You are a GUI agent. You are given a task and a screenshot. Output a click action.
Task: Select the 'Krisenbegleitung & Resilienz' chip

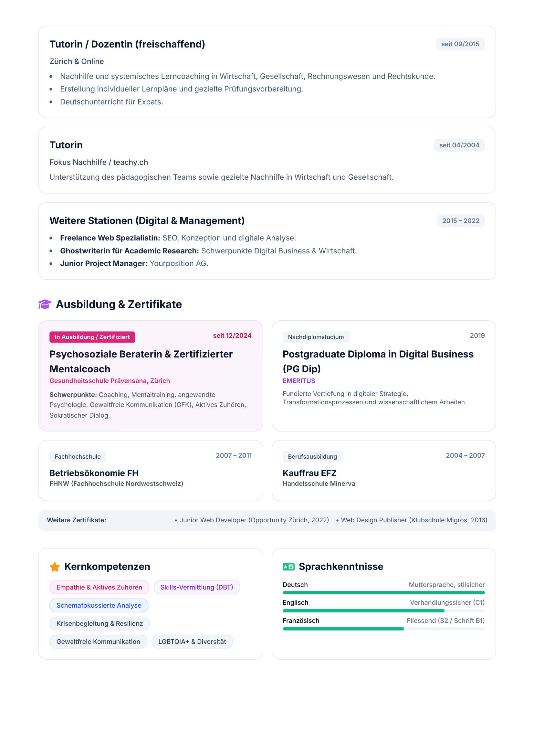click(100, 623)
